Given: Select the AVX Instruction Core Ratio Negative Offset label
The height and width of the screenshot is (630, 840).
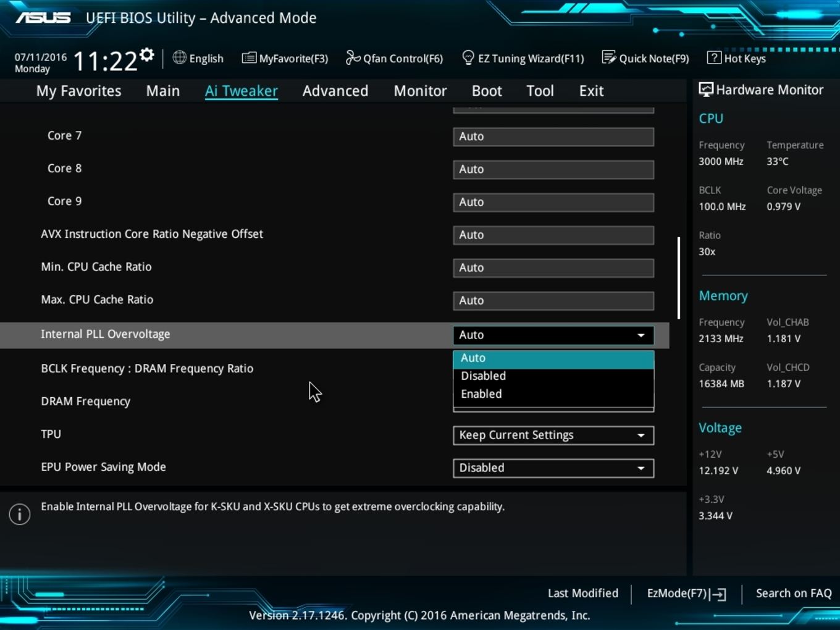Looking at the screenshot, I should point(152,234).
